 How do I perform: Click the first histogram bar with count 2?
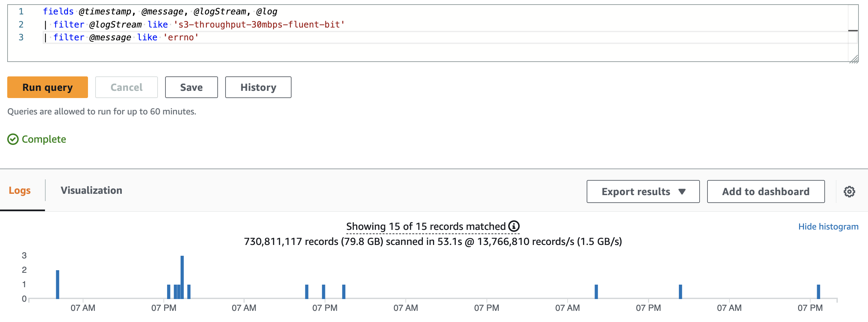click(x=58, y=284)
